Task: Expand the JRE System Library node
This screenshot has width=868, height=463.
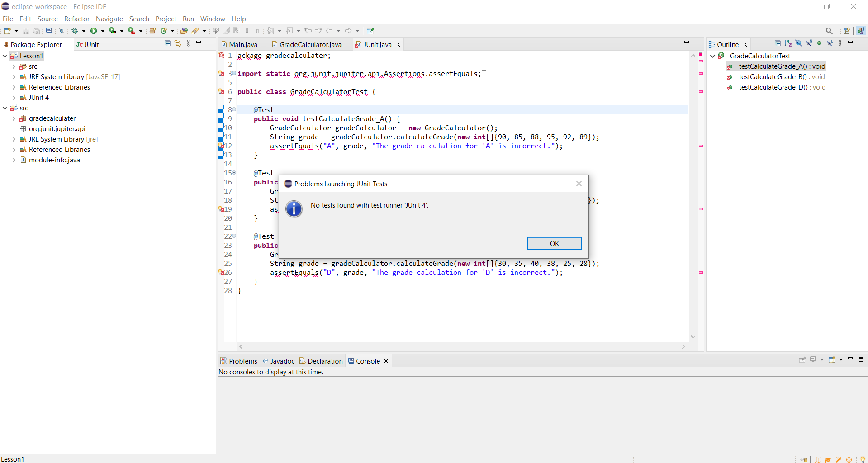Action: 14,77
